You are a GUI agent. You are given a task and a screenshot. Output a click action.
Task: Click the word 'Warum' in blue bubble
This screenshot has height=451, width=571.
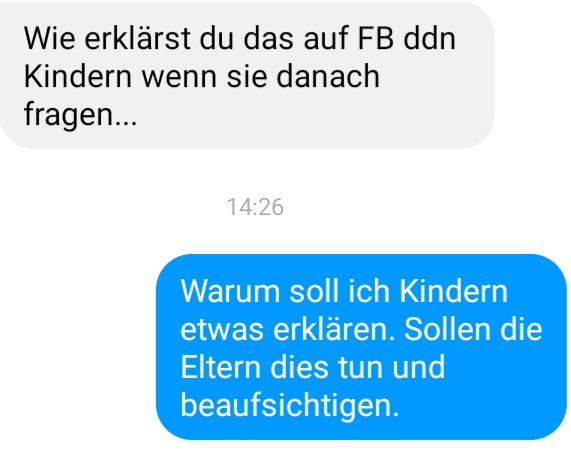tap(230, 291)
